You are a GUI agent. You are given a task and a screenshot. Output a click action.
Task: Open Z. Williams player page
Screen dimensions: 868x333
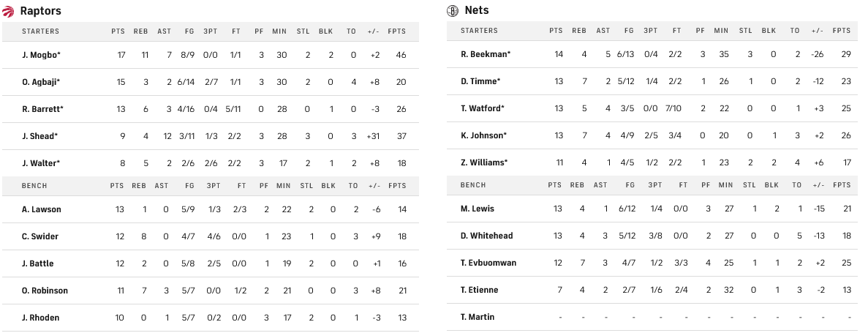pos(485,162)
